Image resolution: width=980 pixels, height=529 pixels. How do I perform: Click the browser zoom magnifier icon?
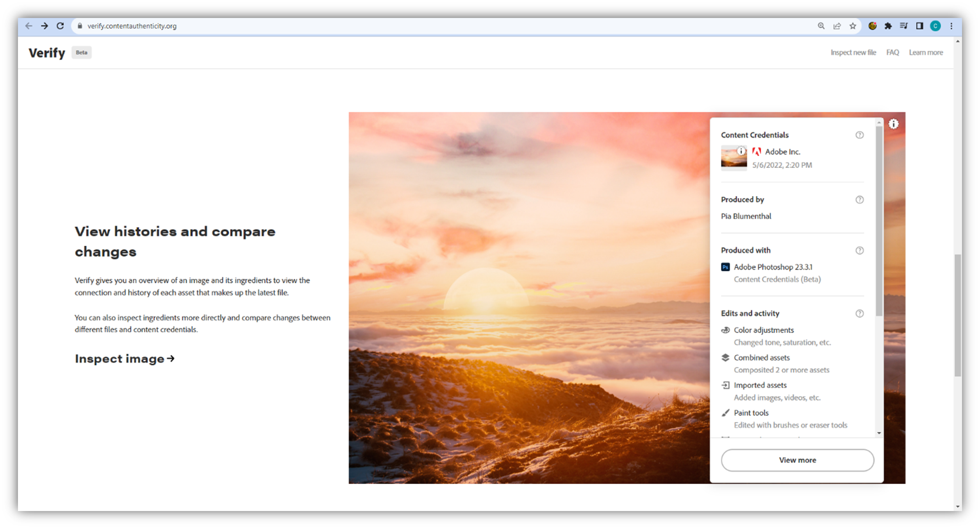[821, 26]
